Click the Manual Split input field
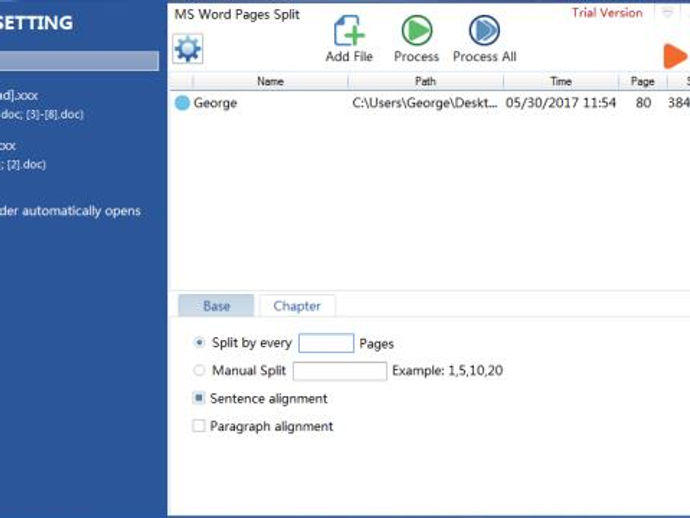 340,371
